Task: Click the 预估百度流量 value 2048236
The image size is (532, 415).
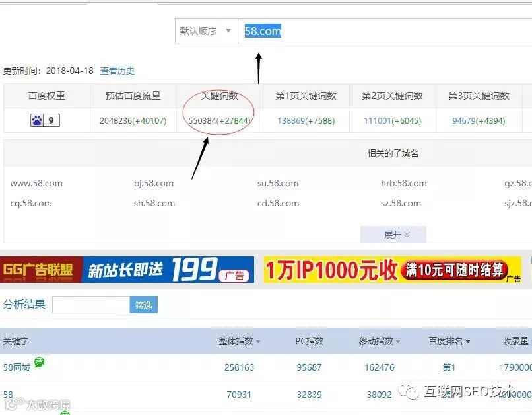Action: tap(116, 120)
